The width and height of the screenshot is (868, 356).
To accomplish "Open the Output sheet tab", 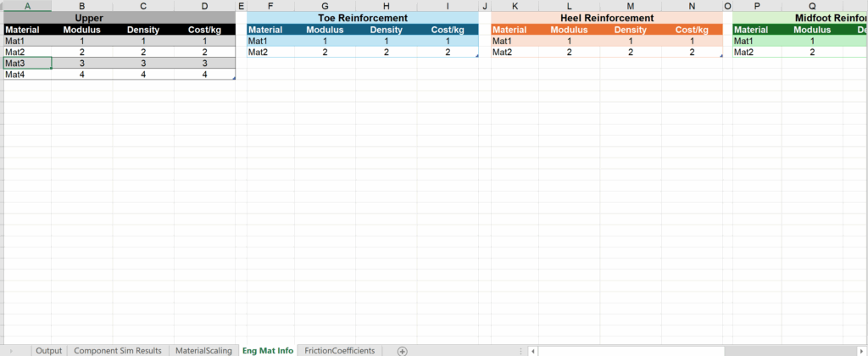I will click(49, 351).
